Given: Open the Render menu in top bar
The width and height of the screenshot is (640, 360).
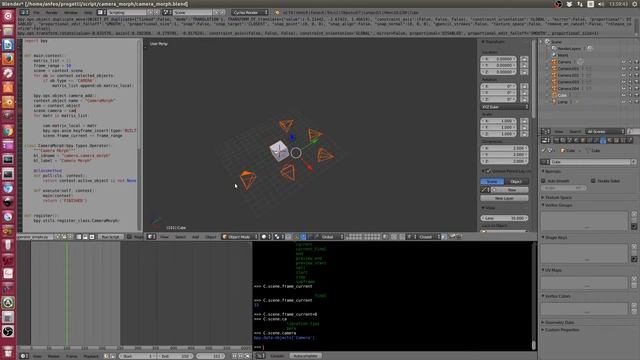Looking at the screenshot, I should pos(51,13).
